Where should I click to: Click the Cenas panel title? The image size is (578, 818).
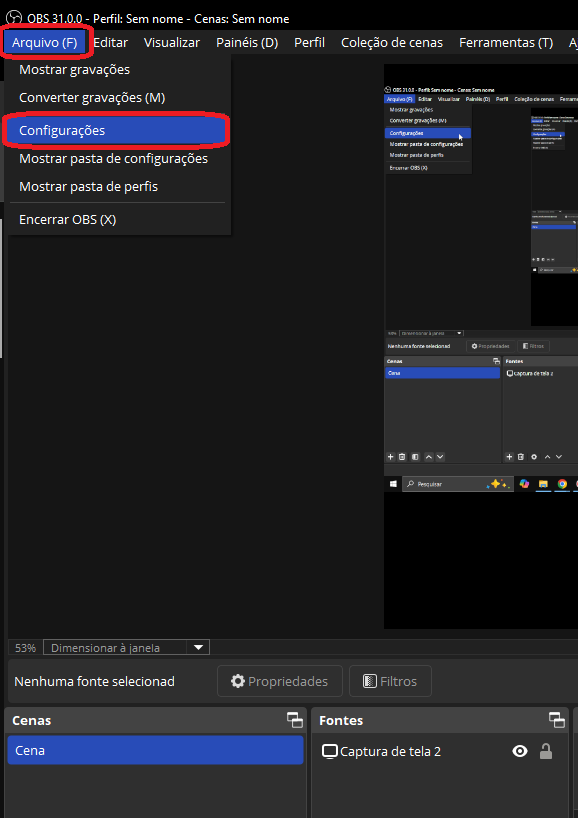[x=31, y=720]
